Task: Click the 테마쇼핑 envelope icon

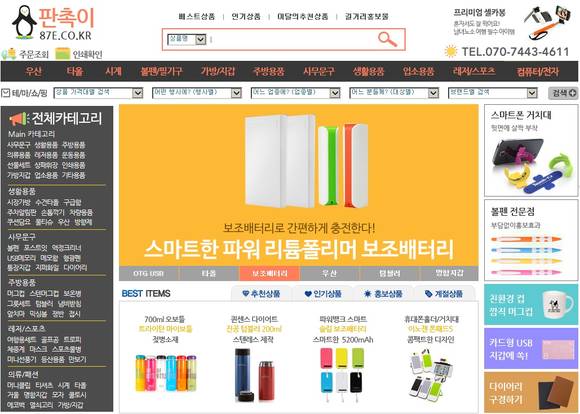Action: click(6, 92)
